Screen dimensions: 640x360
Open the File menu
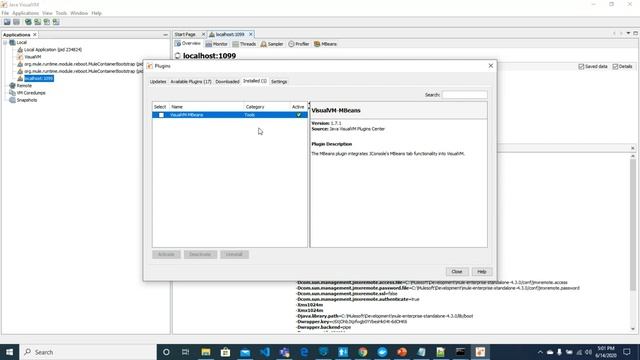pyautogui.click(x=5, y=13)
